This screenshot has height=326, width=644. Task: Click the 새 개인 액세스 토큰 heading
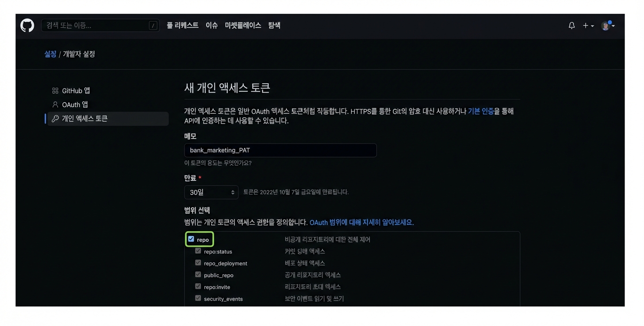227,88
